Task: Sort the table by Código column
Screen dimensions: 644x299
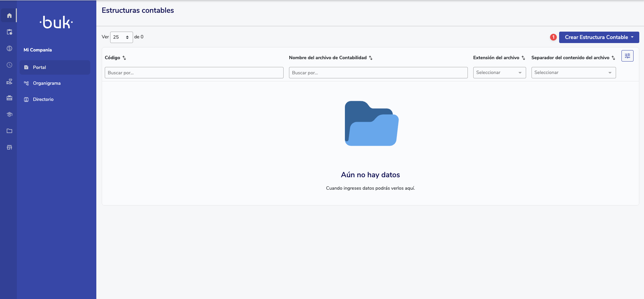Action: pyautogui.click(x=124, y=58)
